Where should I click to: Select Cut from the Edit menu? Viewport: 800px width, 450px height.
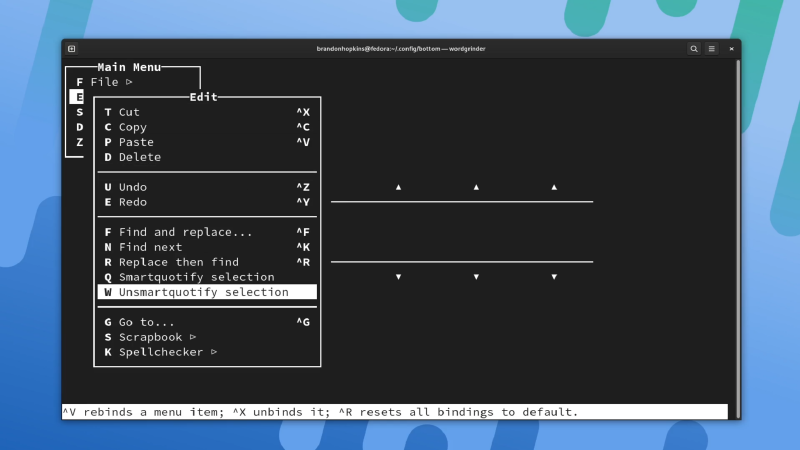(x=129, y=112)
